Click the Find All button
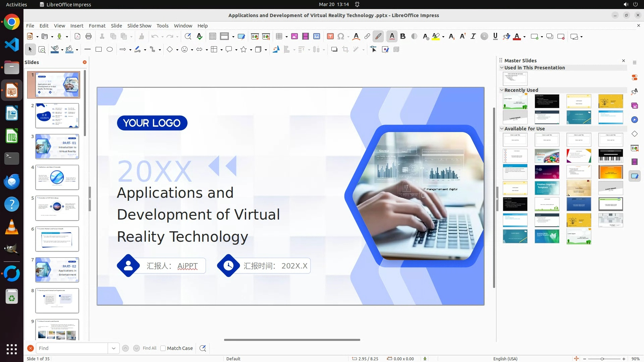This screenshot has width=644, height=362. pos(149,348)
